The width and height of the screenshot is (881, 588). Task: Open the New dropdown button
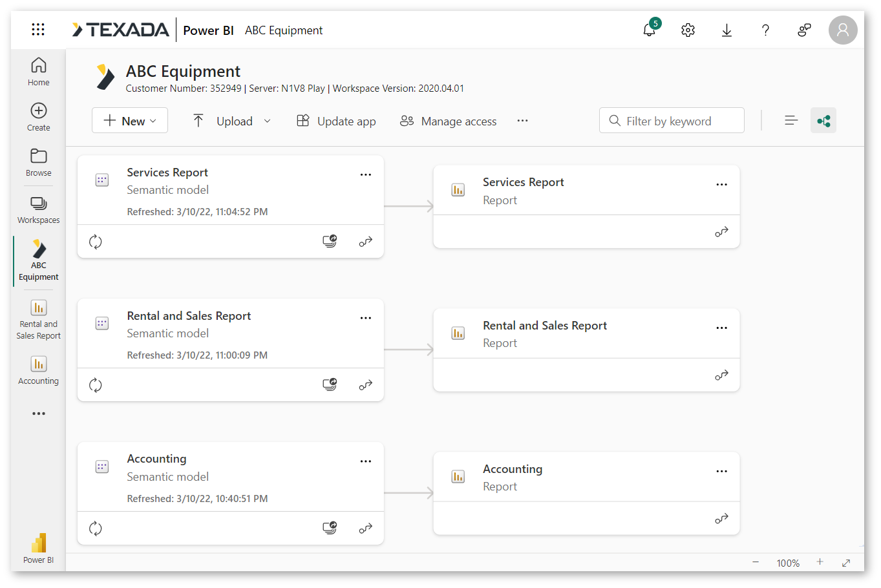130,120
